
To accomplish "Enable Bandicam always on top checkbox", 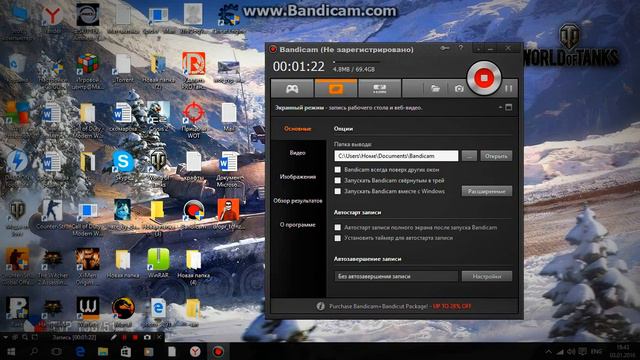I will tap(338, 169).
